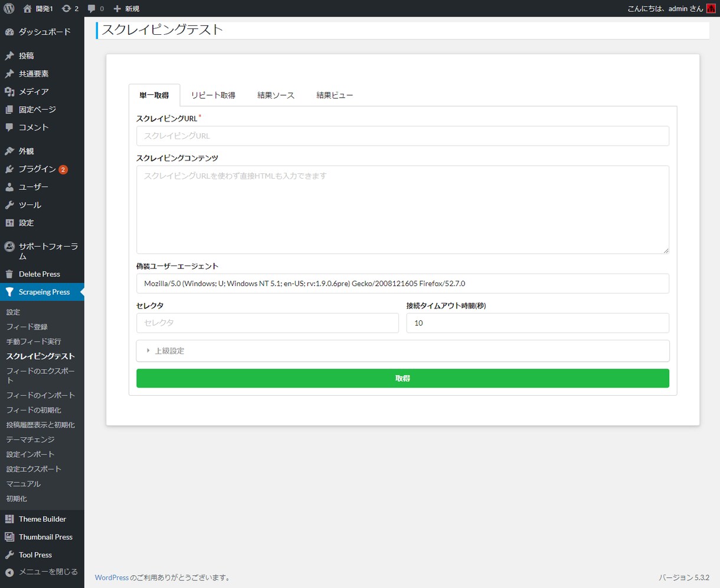Select the ツール wrench icon in sidebar
The image size is (720, 588).
coord(9,205)
